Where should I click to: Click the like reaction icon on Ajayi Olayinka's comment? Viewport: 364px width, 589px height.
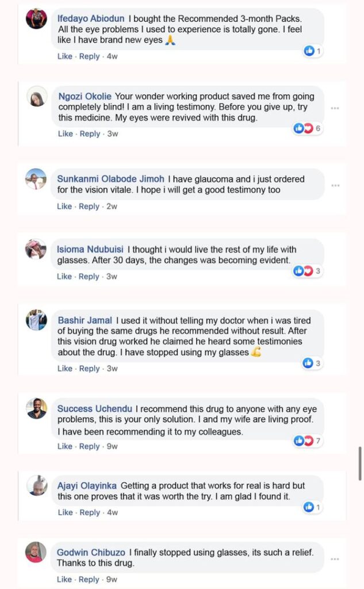click(x=309, y=507)
